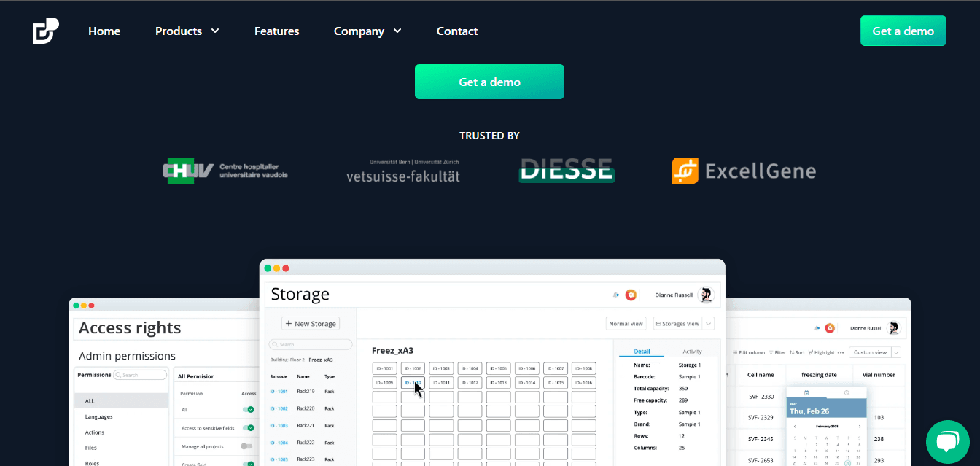Viewport: 980px width, 466px height.
Task: Switch to the Activity tab
Action: [692, 352]
